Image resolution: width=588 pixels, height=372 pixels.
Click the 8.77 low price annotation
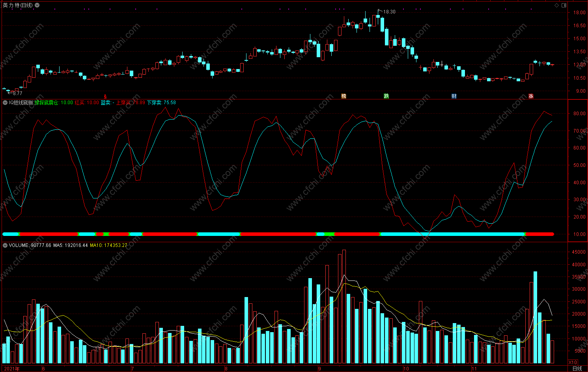[x=17, y=93]
